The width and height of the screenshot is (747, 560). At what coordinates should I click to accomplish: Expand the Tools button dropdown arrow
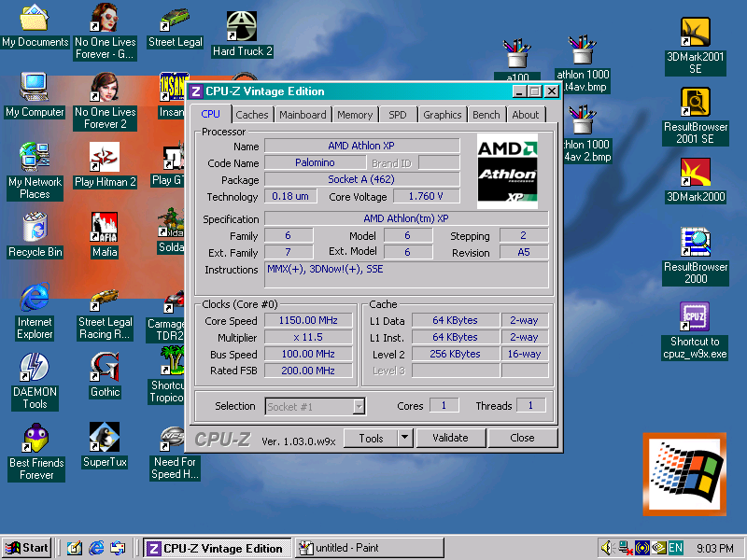point(404,438)
